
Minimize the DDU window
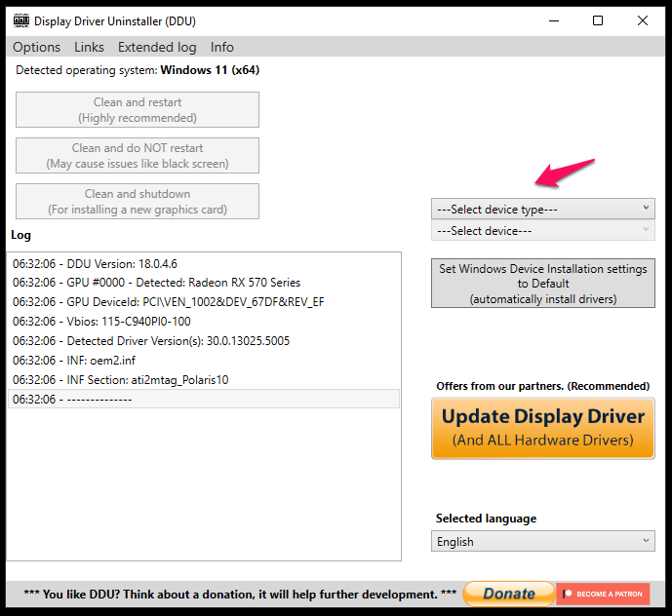(554, 20)
